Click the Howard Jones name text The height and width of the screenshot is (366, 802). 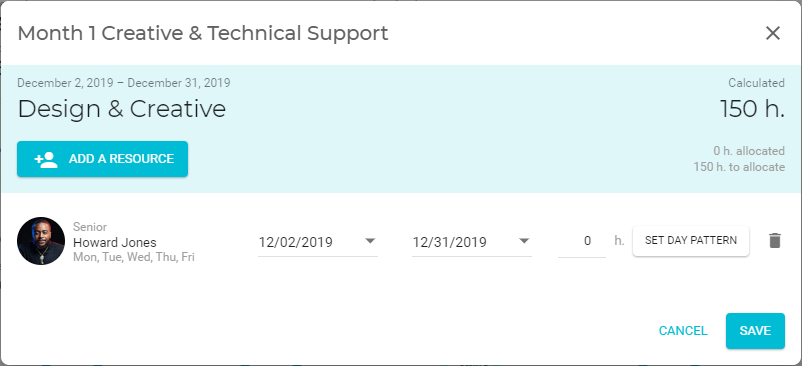tap(115, 242)
